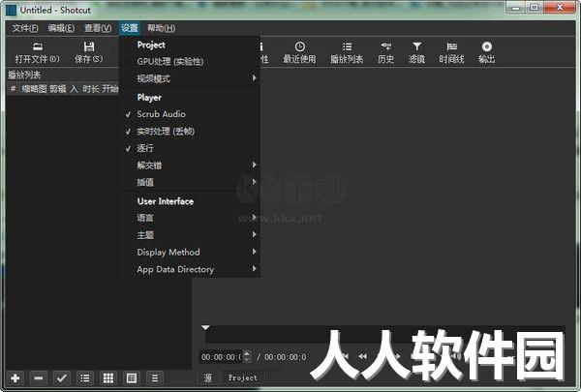Screen dimensions: 581x392
Task: Minimize the Shotcut window
Action: pyautogui.click(x=515, y=8)
